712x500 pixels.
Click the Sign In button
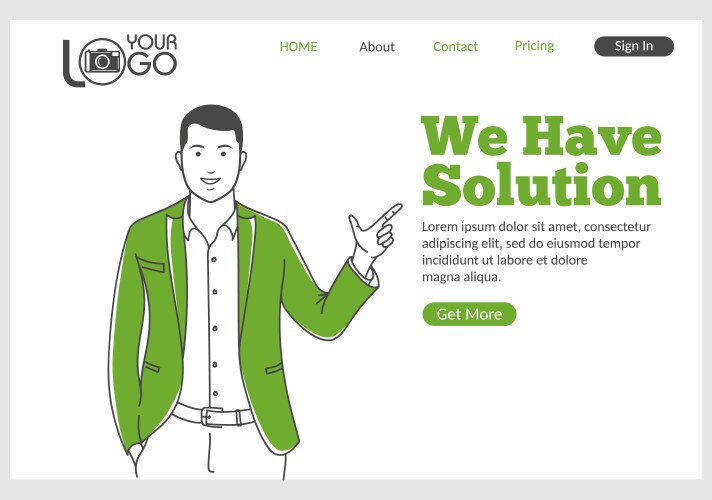point(634,46)
